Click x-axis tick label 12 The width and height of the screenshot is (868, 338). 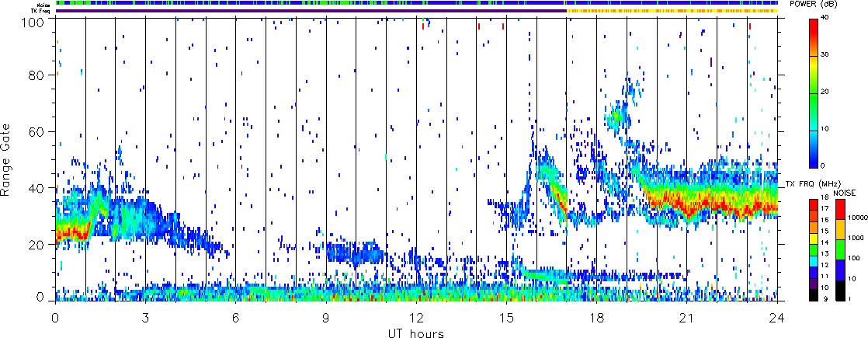[x=416, y=318]
